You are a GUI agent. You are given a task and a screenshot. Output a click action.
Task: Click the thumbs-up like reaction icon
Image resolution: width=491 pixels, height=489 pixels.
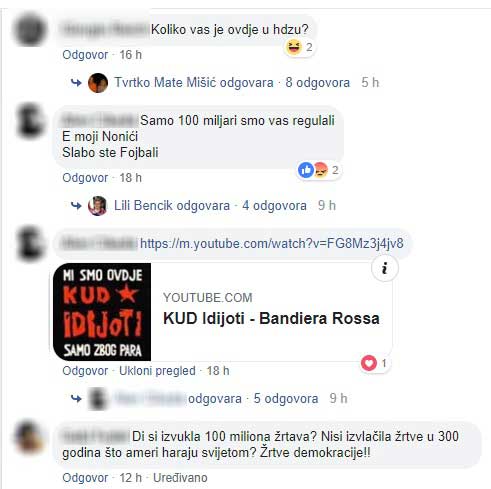[x=306, y=170]
